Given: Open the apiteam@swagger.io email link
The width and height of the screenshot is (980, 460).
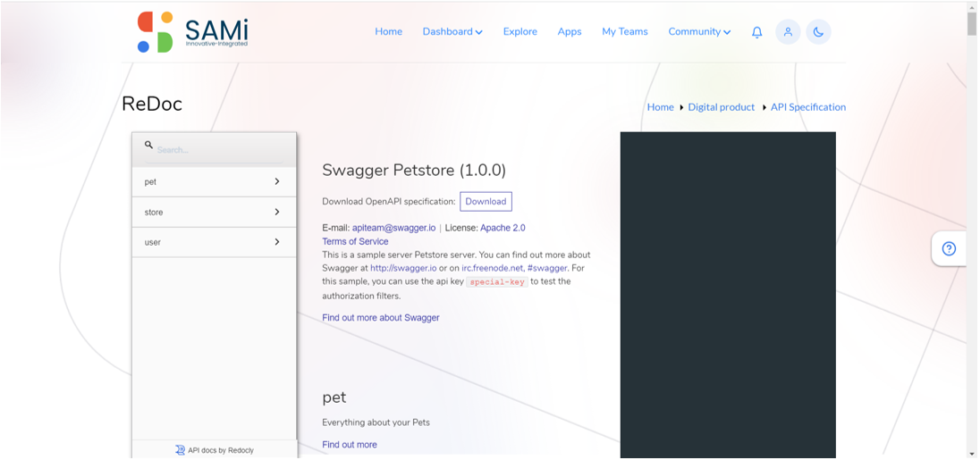Looking at the screenshot, I should point(393,228).
